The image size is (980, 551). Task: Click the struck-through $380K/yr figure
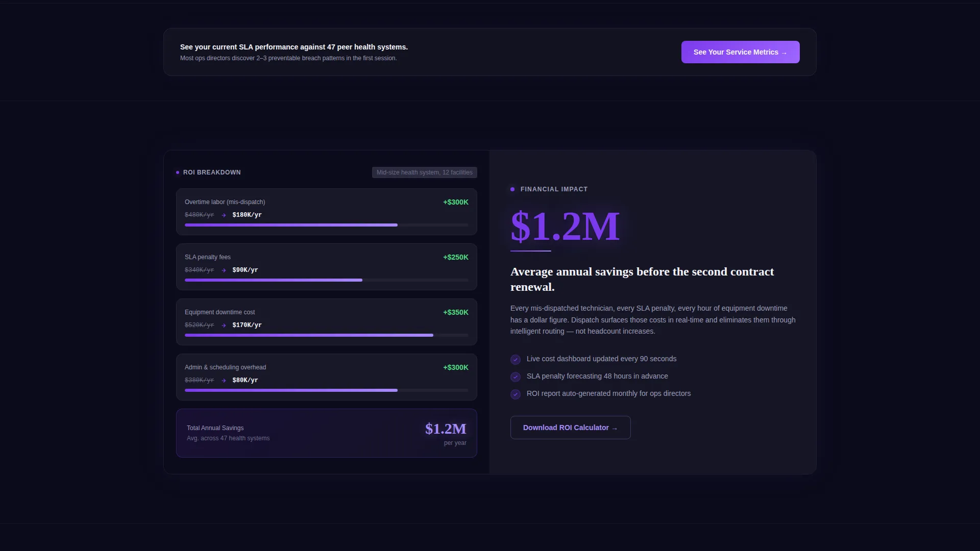(199, 380)
